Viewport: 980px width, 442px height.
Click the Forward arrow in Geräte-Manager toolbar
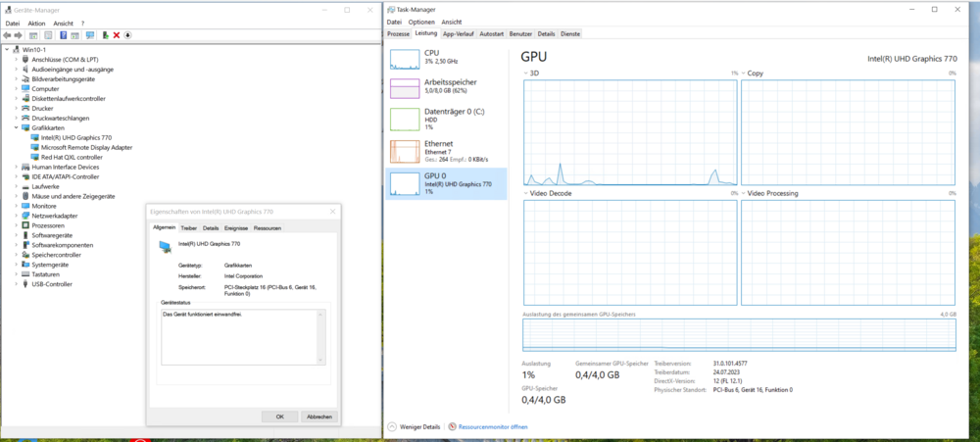point(18,35)
